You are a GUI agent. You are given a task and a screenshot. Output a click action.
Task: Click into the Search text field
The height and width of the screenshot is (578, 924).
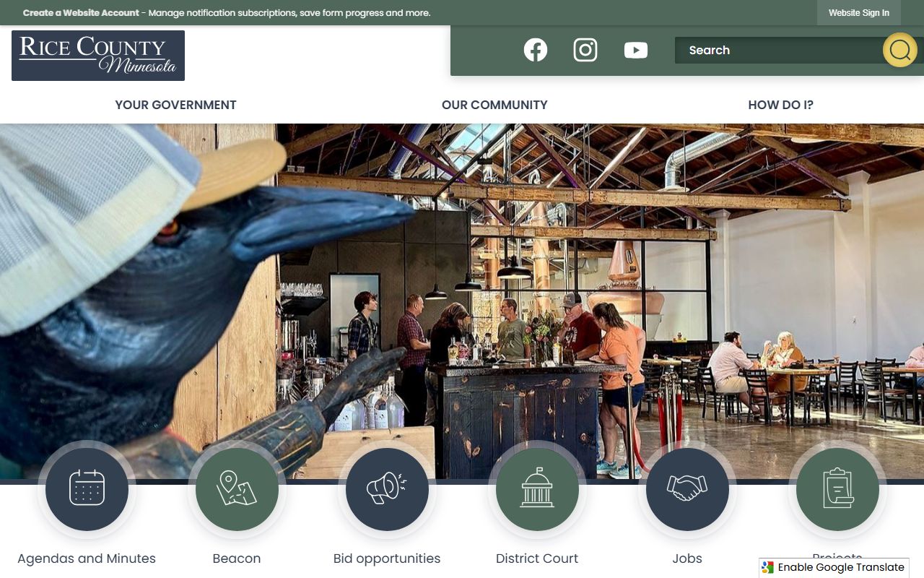[780, 51]
